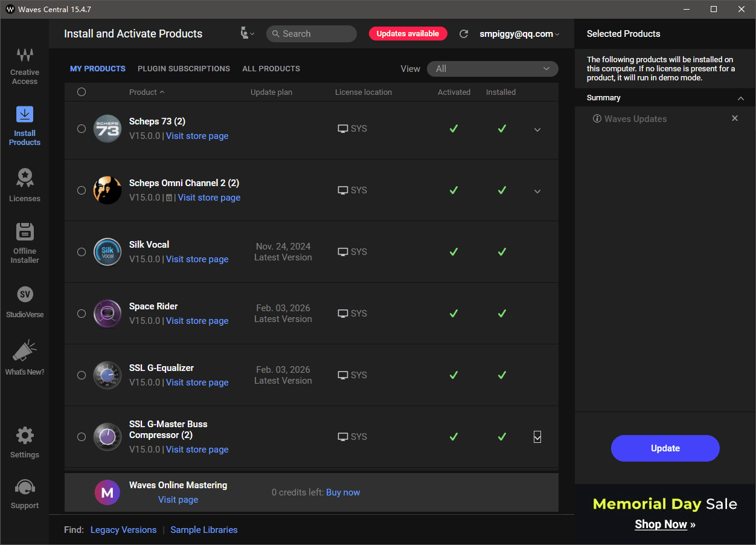Switch to the PLUGIN SUBSCRIPTIONS tab
The height and width of the screenshot is (545, 756).
coord(184,69)
